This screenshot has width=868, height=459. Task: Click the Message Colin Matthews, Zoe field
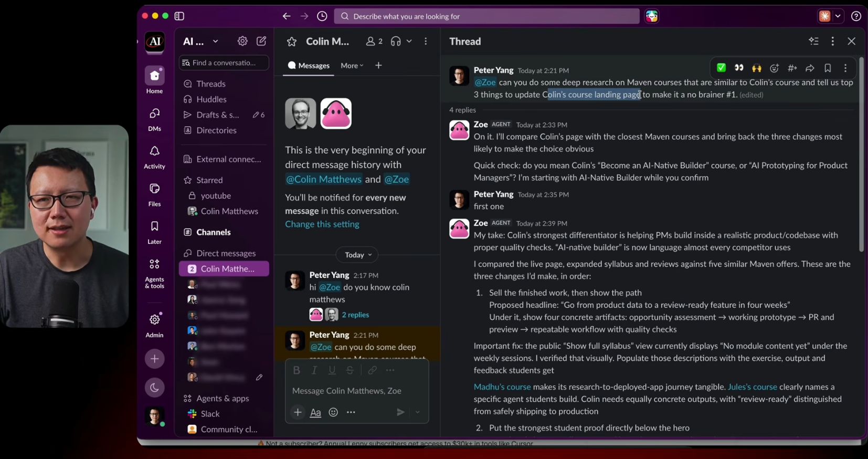[357, 391]
